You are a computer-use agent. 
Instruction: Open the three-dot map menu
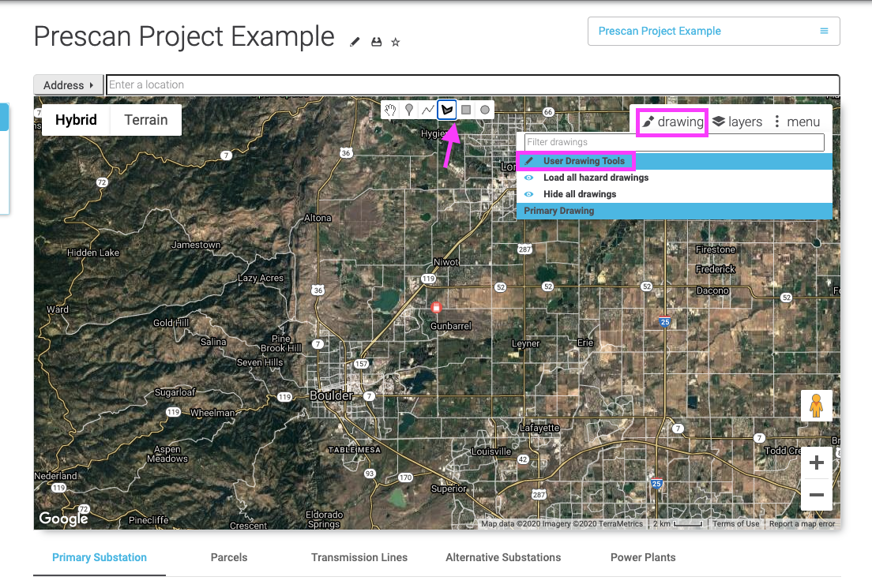(x=797, y=122)
